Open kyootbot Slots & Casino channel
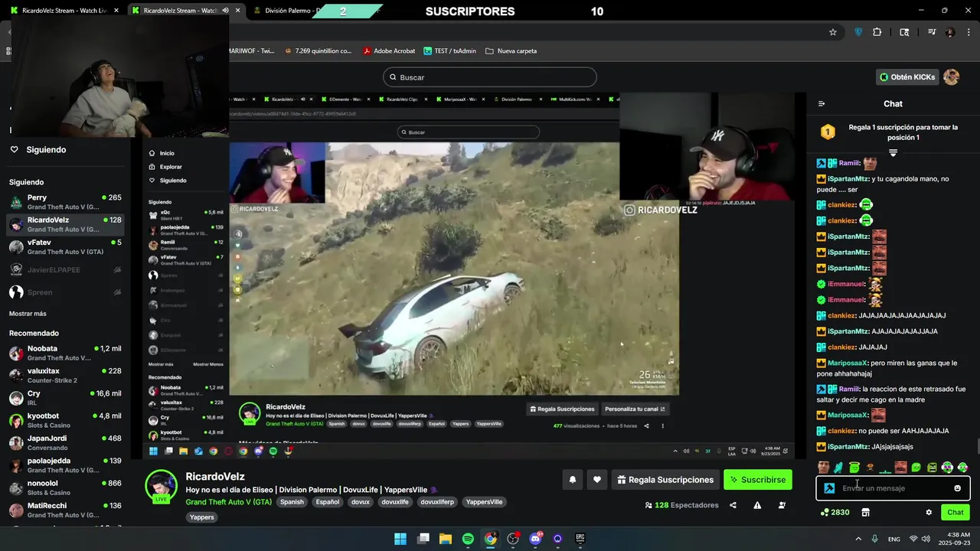The image size is (980, 551). (65, 420)
